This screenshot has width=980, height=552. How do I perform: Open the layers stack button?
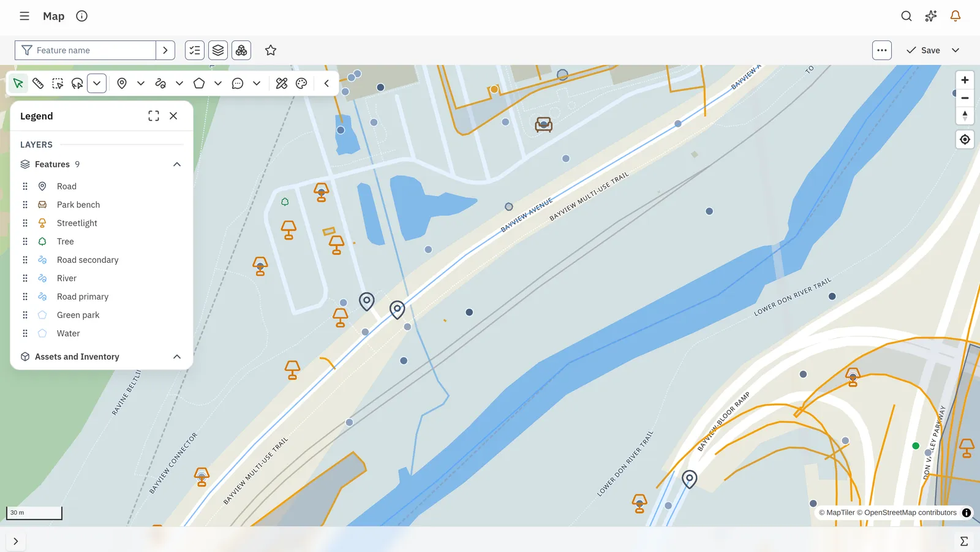click(218, 50)
